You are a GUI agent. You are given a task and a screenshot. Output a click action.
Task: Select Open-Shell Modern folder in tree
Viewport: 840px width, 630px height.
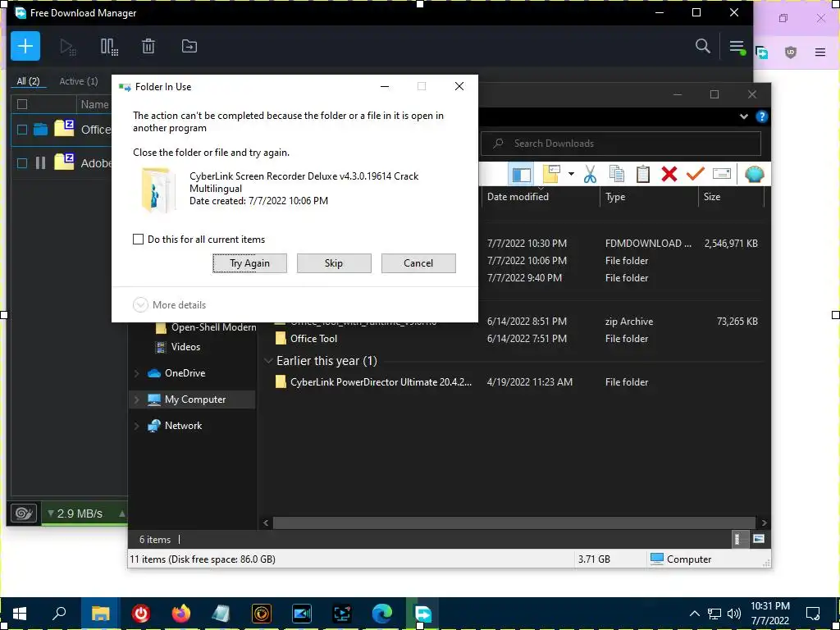tap(206, 327)
